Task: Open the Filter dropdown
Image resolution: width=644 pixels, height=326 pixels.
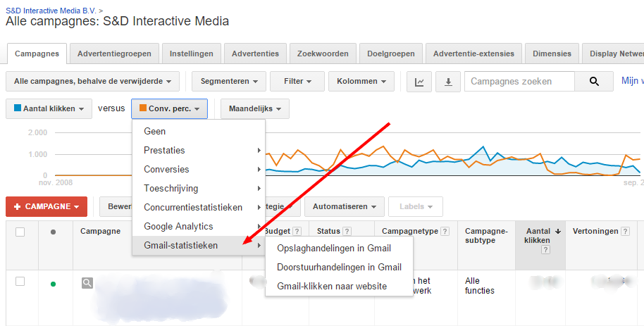Action: [297, 81]
